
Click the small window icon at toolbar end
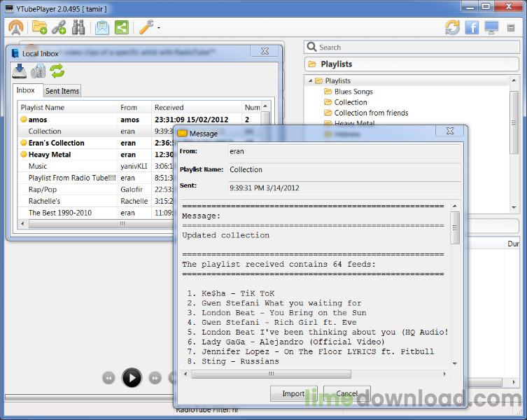click(511, 28)
